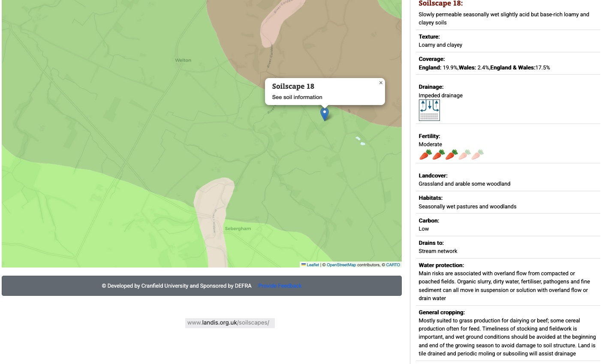Click the first carrot fertility icon

(x=425, y=155)
